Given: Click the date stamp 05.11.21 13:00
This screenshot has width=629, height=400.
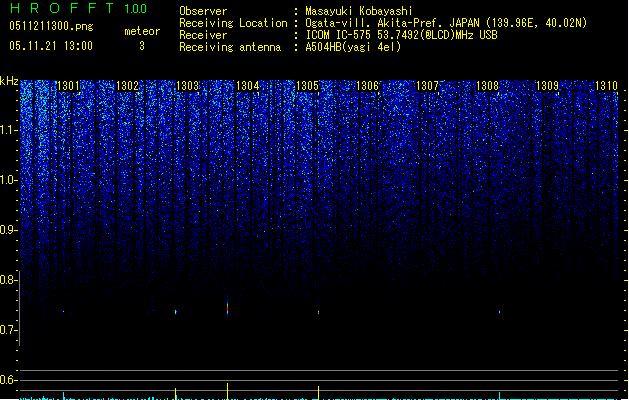Looking at the screenshot, I should click(x=51, y=46).
